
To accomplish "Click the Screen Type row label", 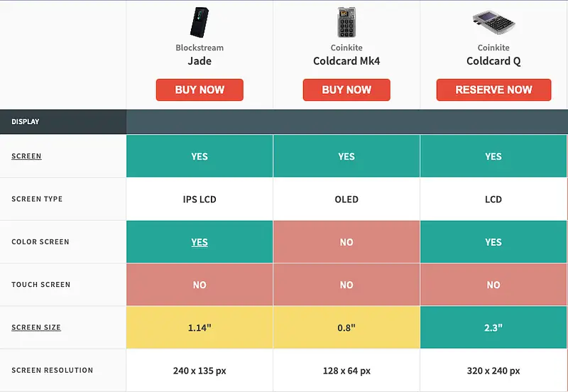I will (x=37, y=199).
